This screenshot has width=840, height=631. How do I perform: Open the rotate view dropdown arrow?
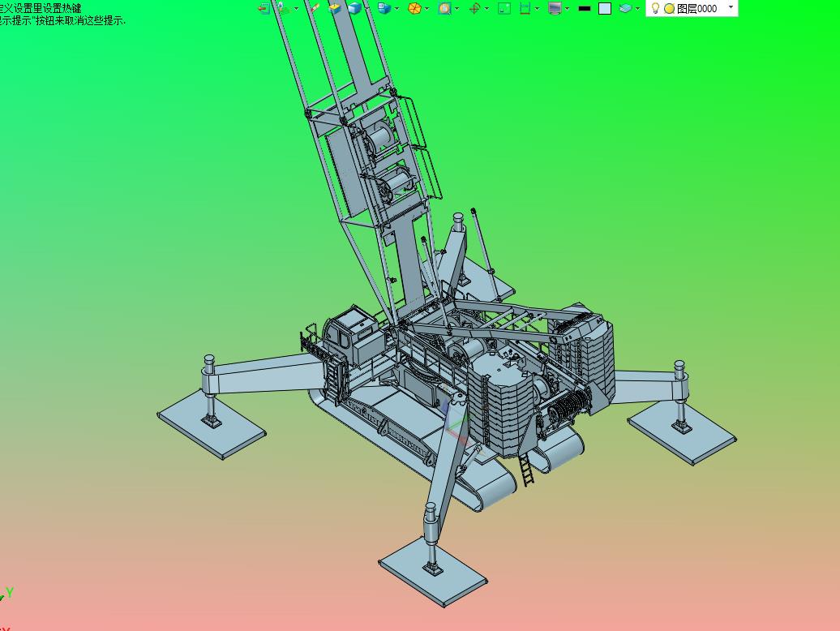(x=487, y=9)
